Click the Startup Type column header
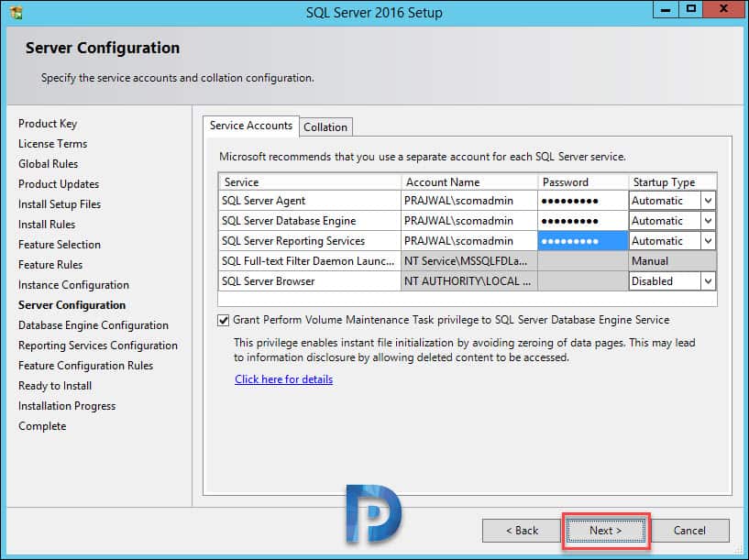Image resolution: width=749 pixels, height=560 pixels. tap(672, 182)
